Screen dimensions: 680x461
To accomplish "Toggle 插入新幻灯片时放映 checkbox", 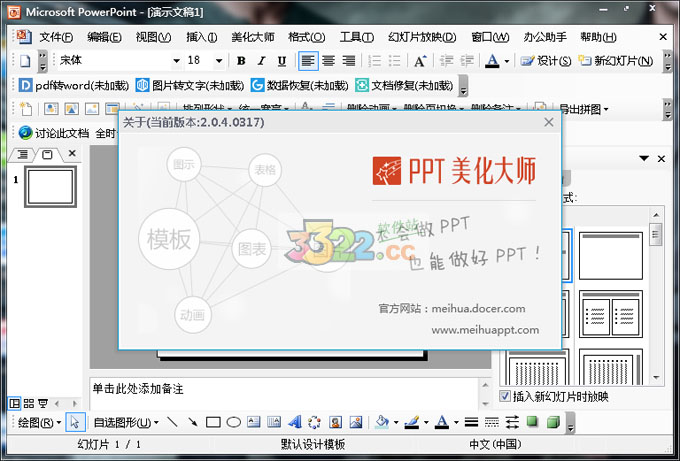I will 505,396.
